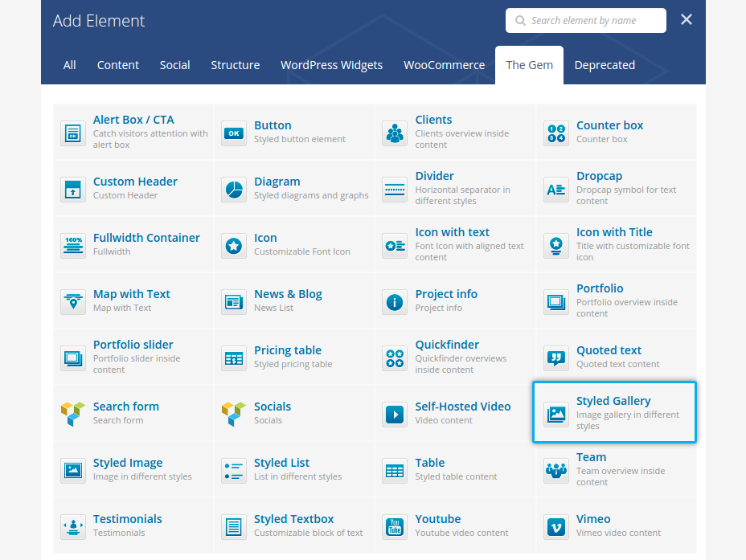Click the Map with Text pin icon

click(73, 301)
